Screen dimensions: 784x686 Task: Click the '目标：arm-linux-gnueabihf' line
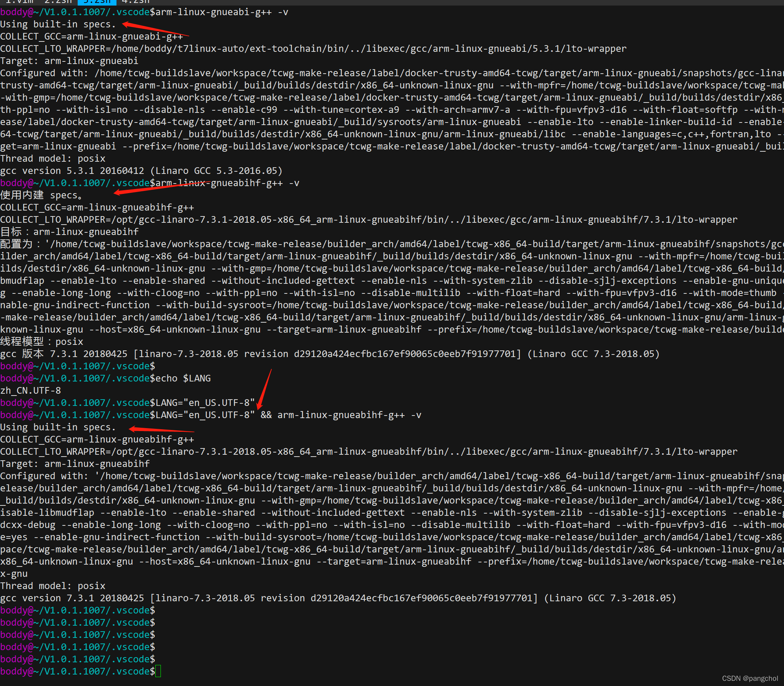[x=69, y=232]
